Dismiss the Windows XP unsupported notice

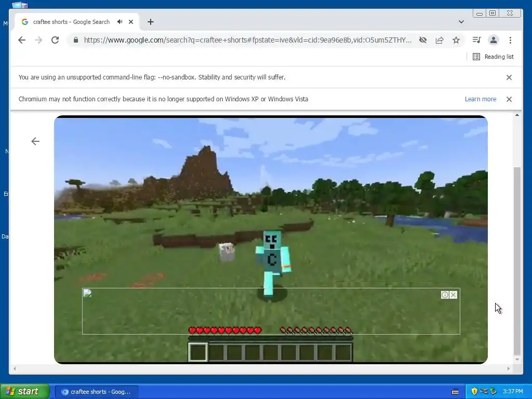click(509, 99)
